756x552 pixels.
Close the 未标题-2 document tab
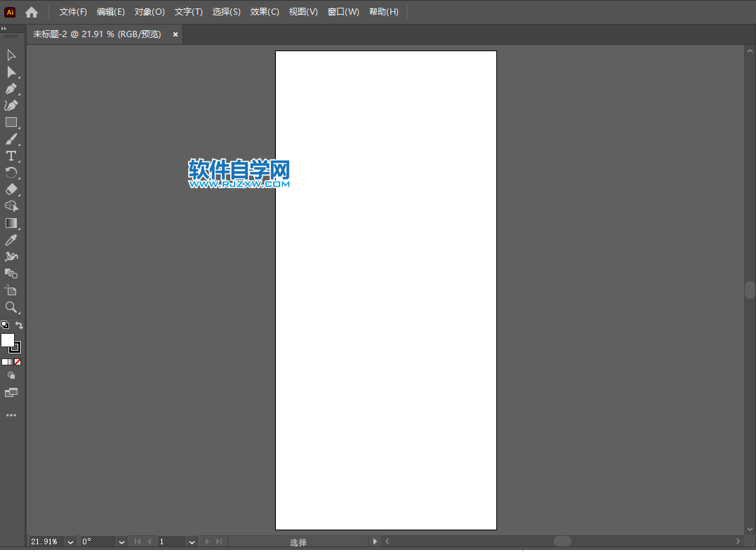point(175,34)
